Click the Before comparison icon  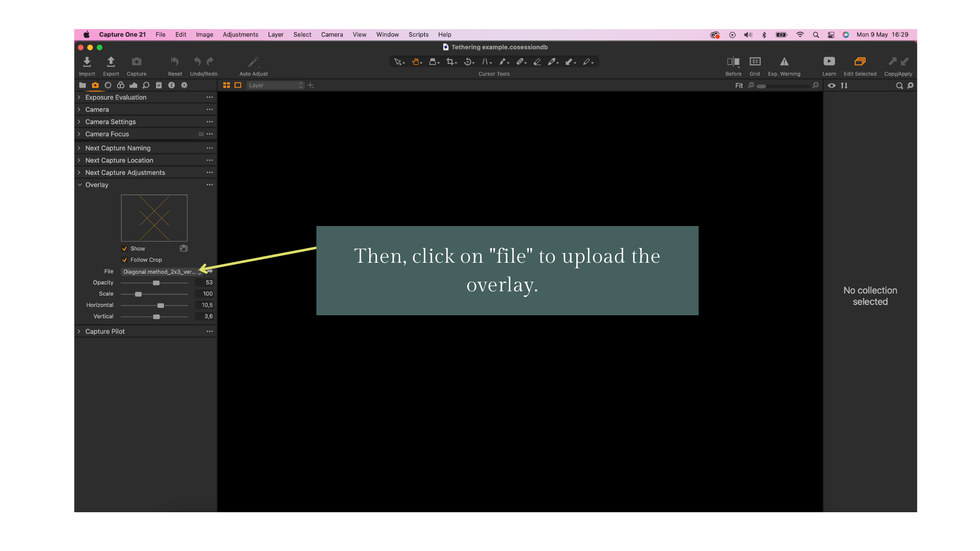coord(733,62)
